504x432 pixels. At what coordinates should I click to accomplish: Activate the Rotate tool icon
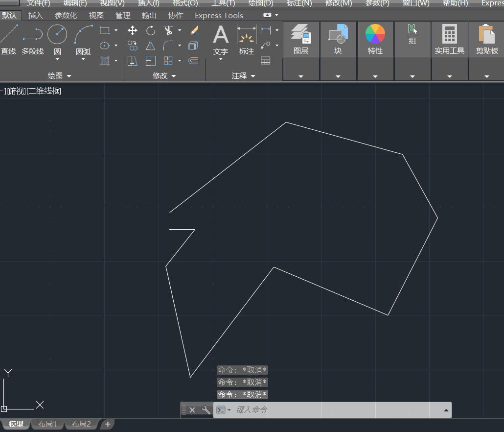pos(150,30)
